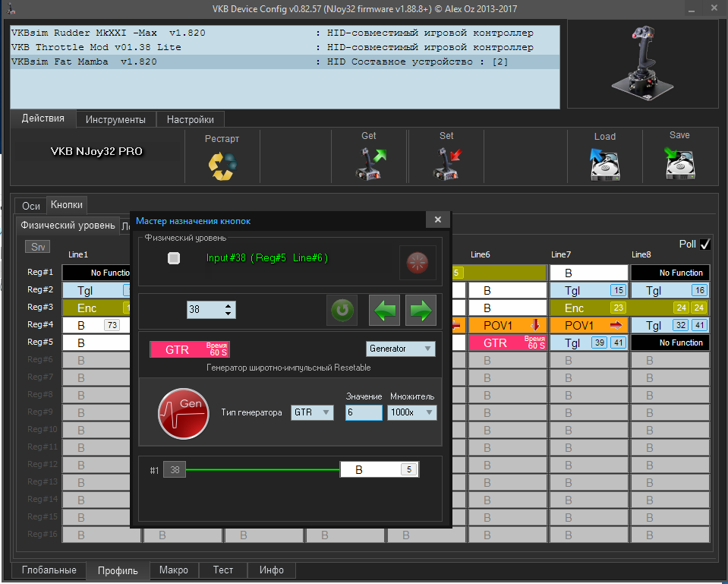Screen dimensions: 728x584
Task: Click the Get joystick icon
Action: click(x=370, y=163)
